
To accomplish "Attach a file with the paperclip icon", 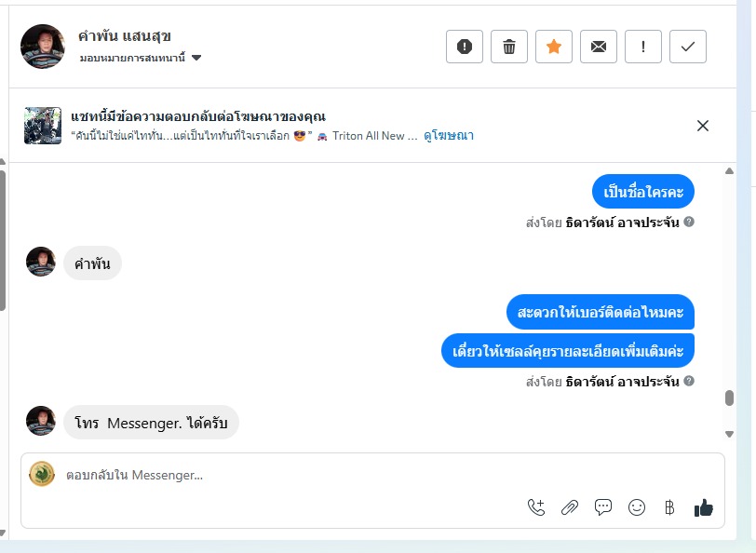I will 570,507.
